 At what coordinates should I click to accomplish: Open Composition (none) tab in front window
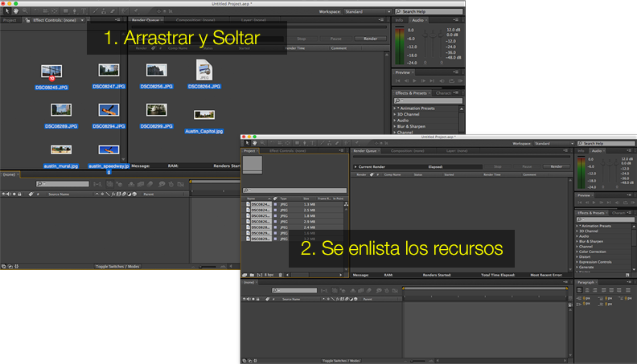pyautogui.click(x=408, y=150)
